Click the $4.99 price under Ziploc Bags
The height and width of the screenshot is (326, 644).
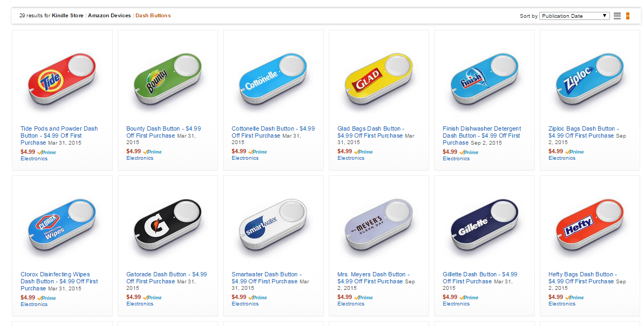tap(555, 152)
